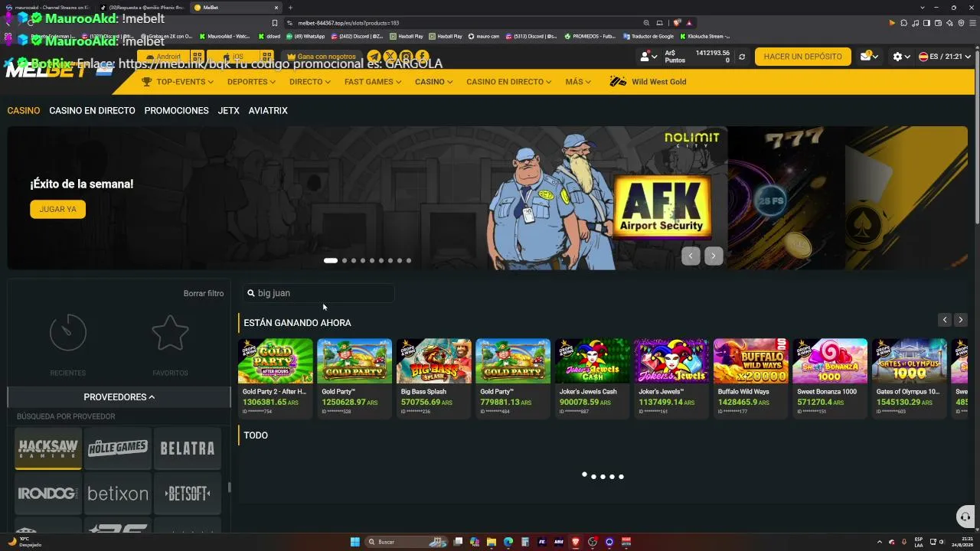Open the Wild West Gold link

click(648, 82)
